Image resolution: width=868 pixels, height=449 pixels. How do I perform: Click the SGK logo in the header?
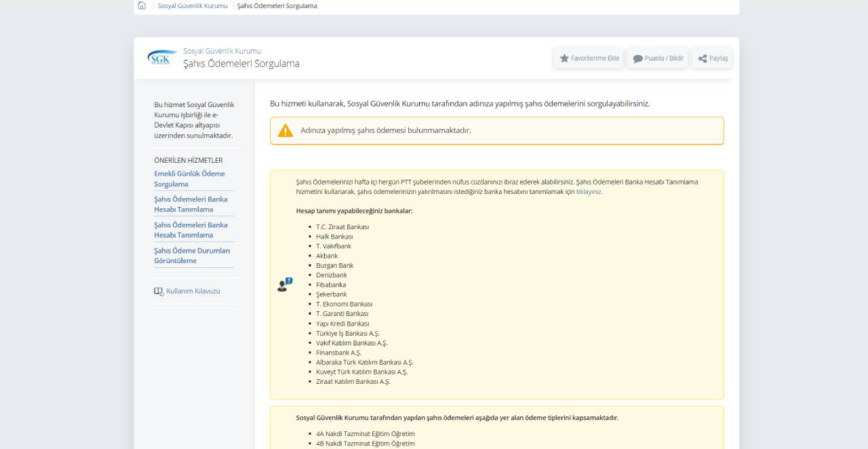click(161, 58)
